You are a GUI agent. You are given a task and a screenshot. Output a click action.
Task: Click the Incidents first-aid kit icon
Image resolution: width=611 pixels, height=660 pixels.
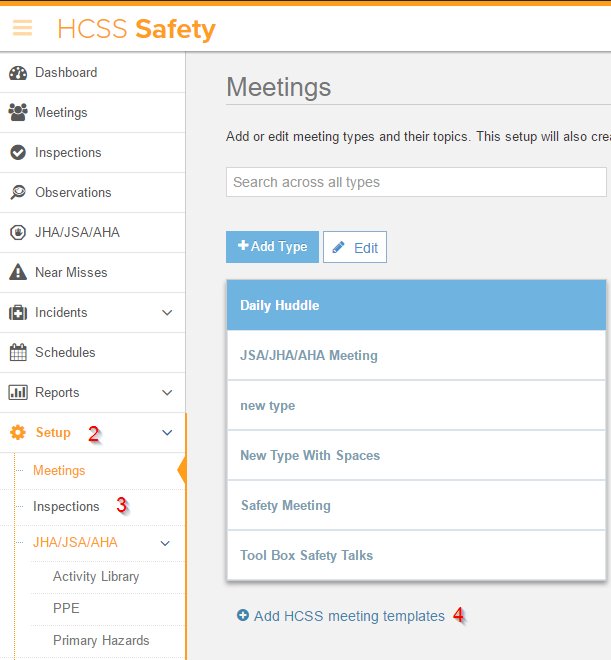coord(18,313)
